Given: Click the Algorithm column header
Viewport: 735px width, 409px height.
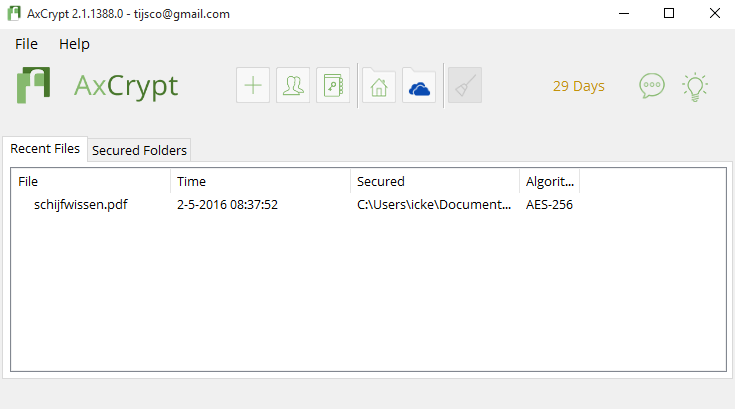Looking at the screenshot, I should click(x=550, y=181).
